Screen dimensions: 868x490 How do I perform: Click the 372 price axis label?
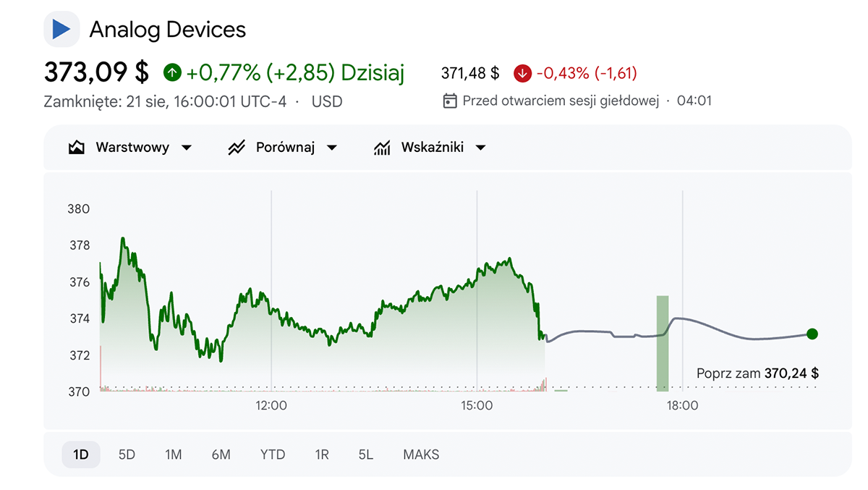click(x=78, y=355)
